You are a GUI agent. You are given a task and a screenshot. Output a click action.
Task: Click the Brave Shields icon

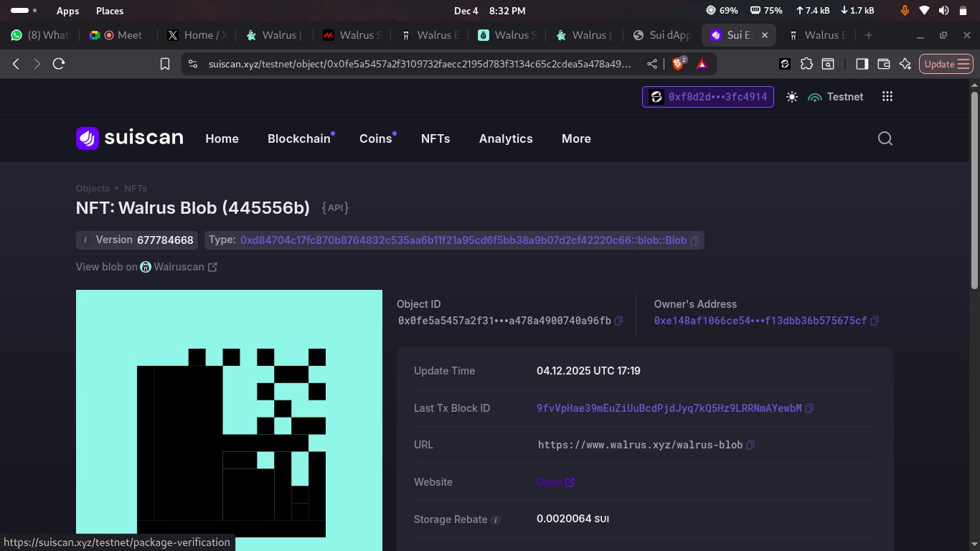pos(678,64)
